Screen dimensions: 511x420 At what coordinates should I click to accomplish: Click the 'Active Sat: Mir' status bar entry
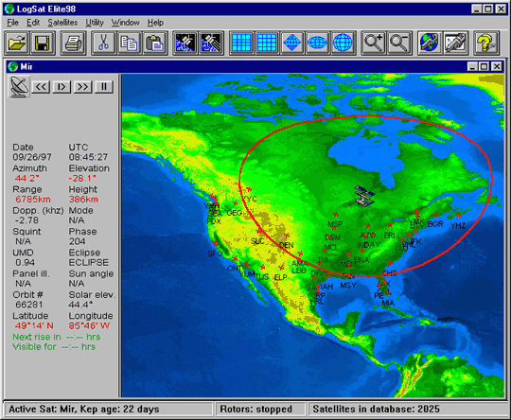pyautogui.click(x=108, y=410)
